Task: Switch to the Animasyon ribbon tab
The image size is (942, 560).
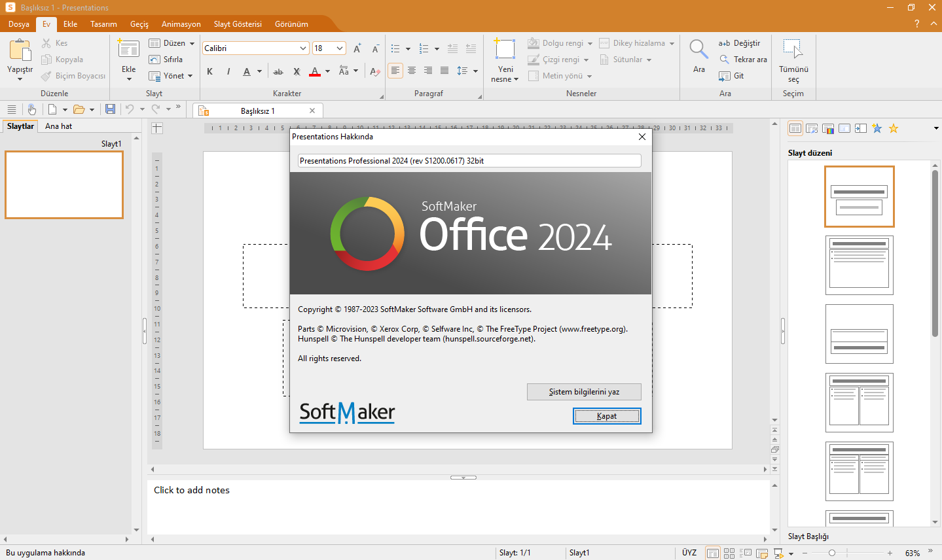Action: 181,24
